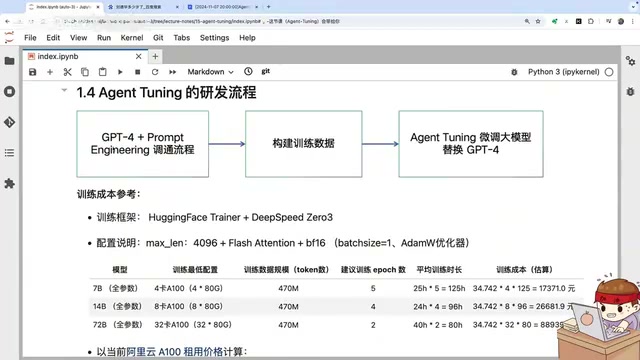This screenshot has height=360, width=640.
Task: Open the Running Terminals and Kernels panel
Action: (9, 91)
